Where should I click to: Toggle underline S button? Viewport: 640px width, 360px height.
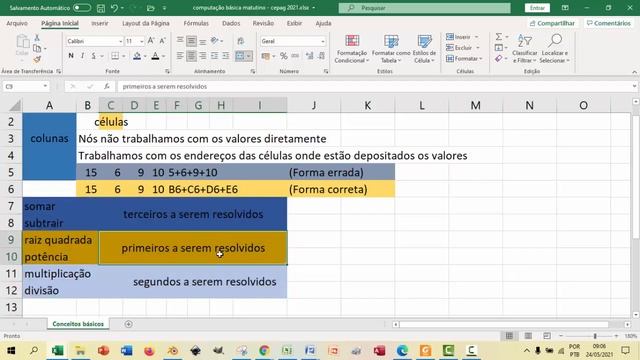pyautogui.click(x=93, y=56)
